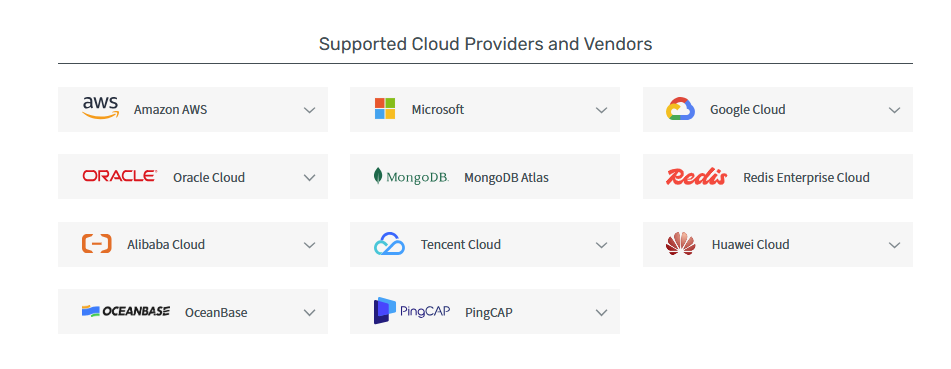Viewport: 951px width, 369px height.
Task: Click the PingCAP logo
Action: pos(412,311)
